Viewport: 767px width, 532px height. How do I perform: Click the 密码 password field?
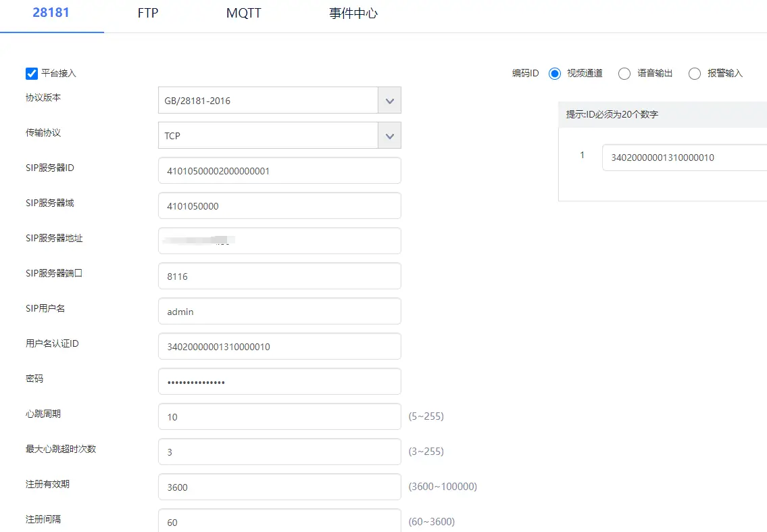(280, 382)
